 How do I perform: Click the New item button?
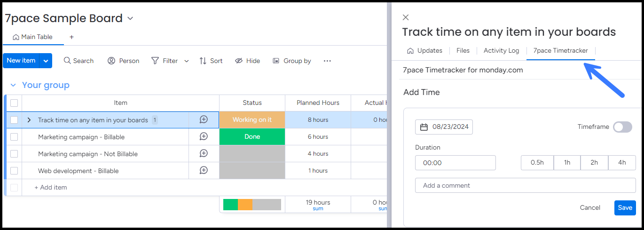pyautogui.click(x=21, y=60)
